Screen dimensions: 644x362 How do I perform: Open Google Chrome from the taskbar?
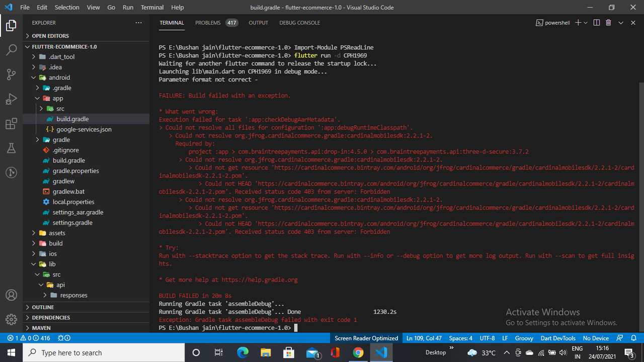coord(358,352)
